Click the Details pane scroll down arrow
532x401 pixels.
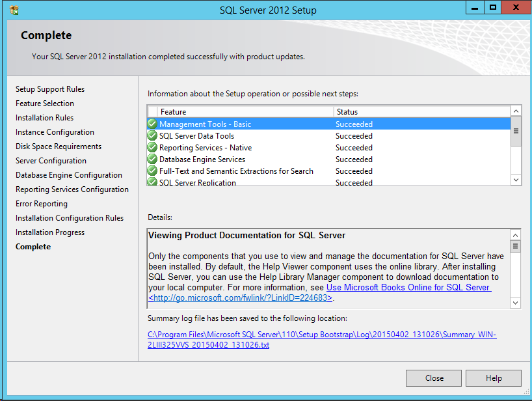pyautogui.click(x=516, y=303)
